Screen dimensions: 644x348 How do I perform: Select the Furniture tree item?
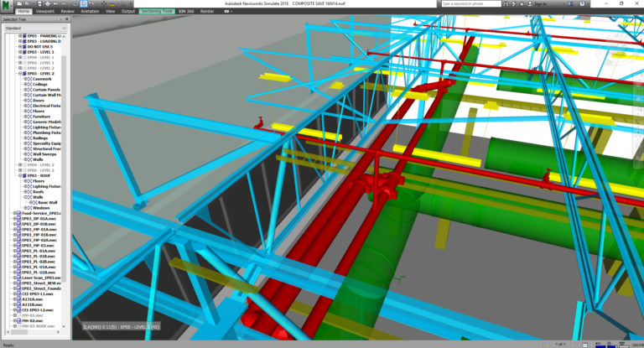(x=41, y=117)
